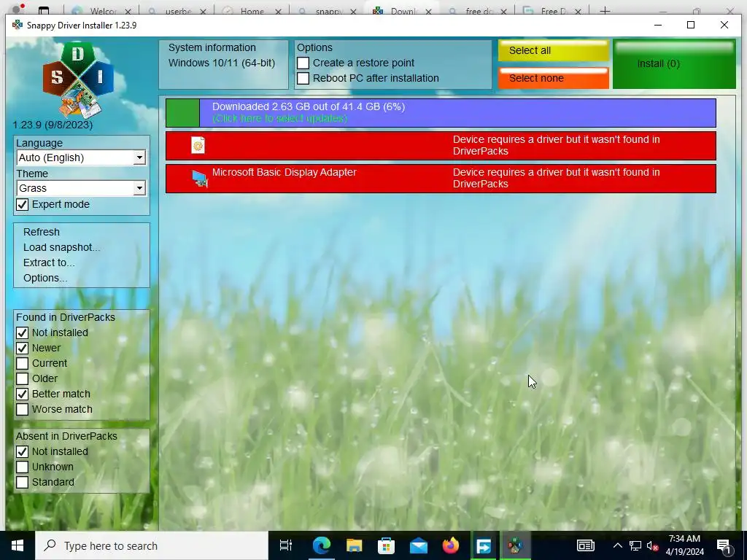This screenshot has width=747, height=560.
Task: Check the Standard filter checkbox
Action: pos(23,482)
